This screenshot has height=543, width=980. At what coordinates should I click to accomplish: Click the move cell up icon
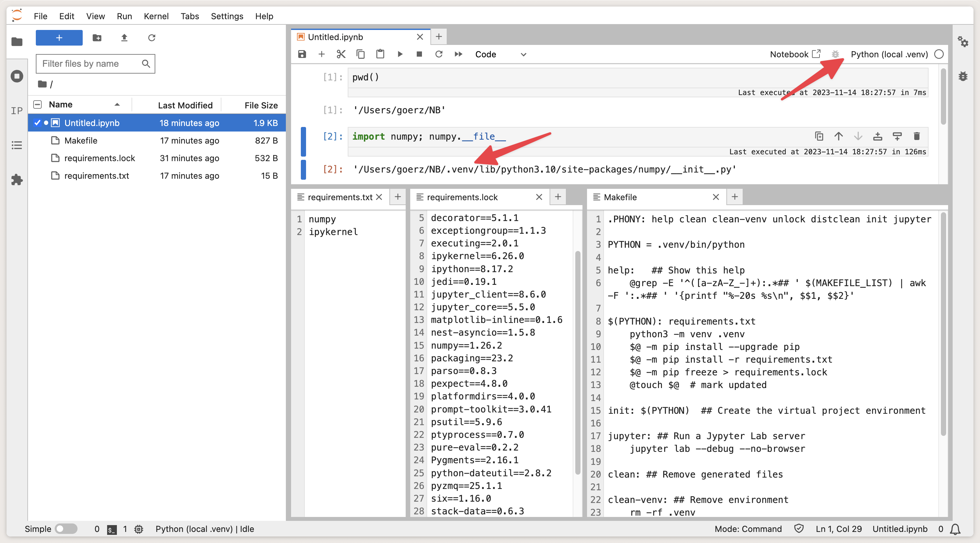pyautogui.click(x=838, y=136)
